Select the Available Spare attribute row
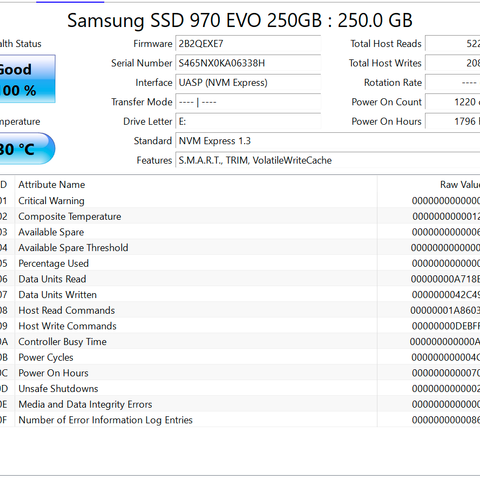Image resolution: width=480 pixels, height=480 pixels. [240, 232]
